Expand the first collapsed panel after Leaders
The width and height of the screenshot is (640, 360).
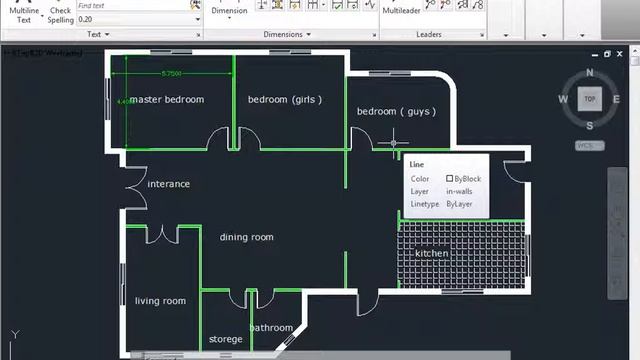point(506,36)
